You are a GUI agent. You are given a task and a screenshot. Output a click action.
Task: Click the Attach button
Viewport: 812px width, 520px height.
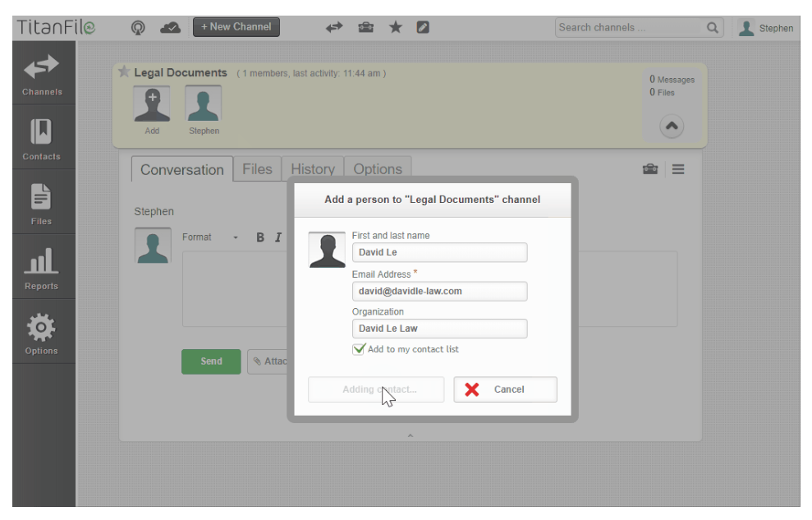coord(268,361)
